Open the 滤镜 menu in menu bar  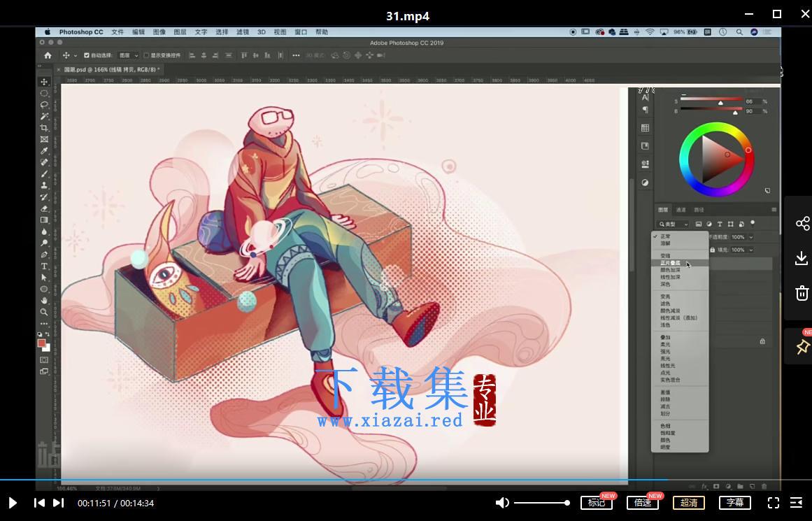(243, 32)
